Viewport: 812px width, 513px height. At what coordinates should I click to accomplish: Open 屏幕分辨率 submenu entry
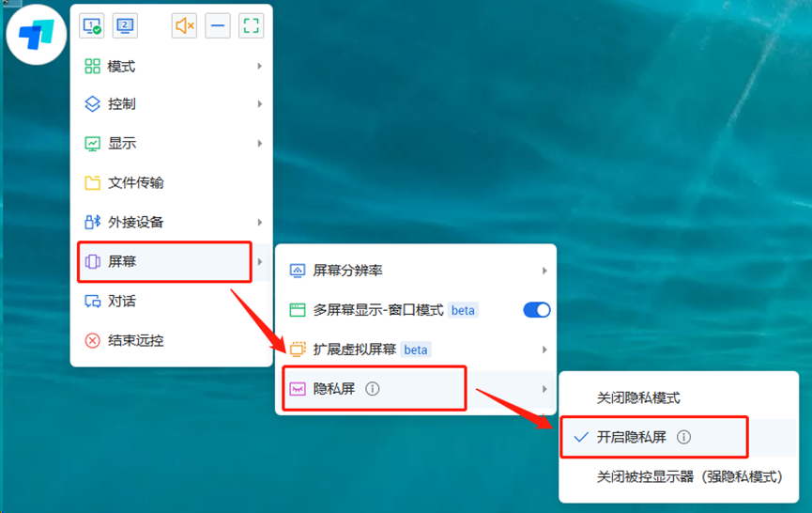point(416,271)
